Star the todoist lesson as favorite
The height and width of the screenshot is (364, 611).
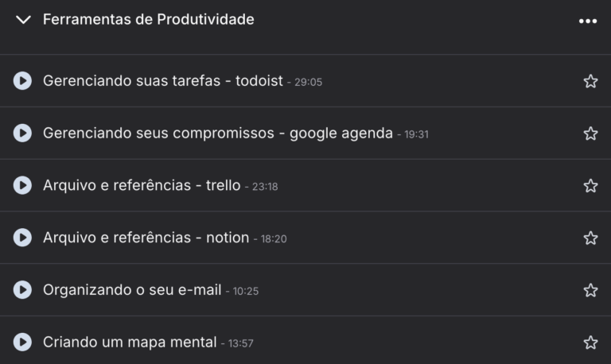click(x=590, y=81)
